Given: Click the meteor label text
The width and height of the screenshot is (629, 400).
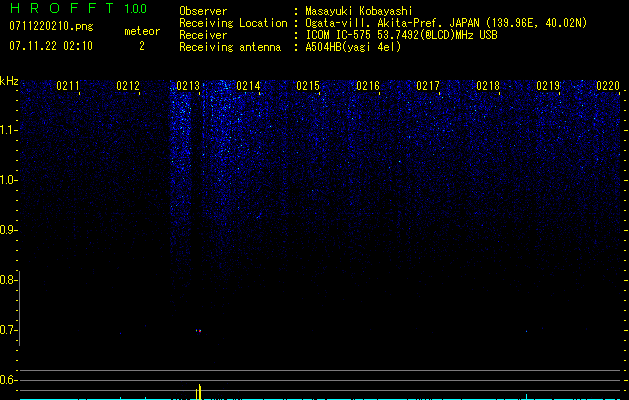Looking at the screenshot, I should [142, 31].
